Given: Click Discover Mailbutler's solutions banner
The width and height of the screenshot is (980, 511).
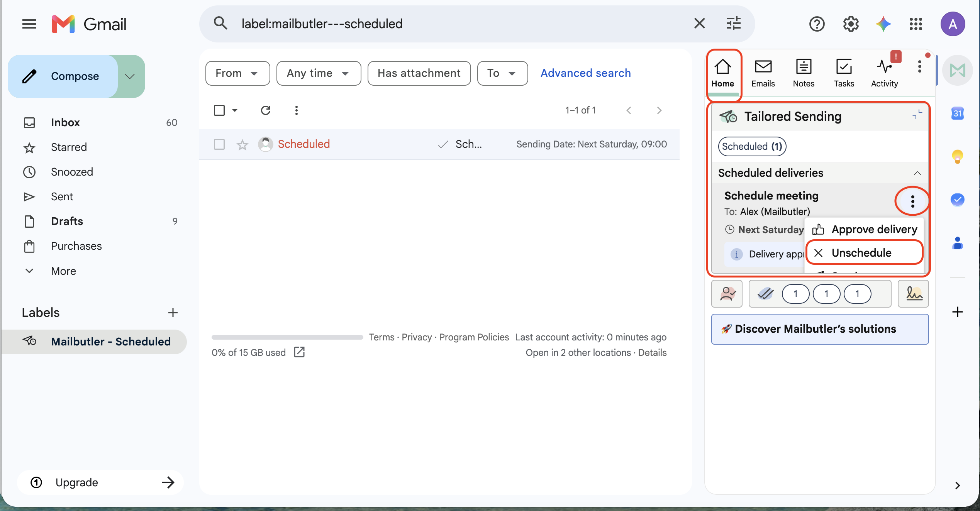Looking at the screenshot, I should (820, 329).
